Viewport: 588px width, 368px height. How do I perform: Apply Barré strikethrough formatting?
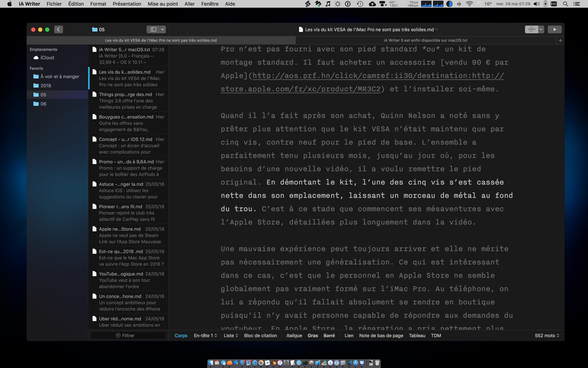pos(329,335)
